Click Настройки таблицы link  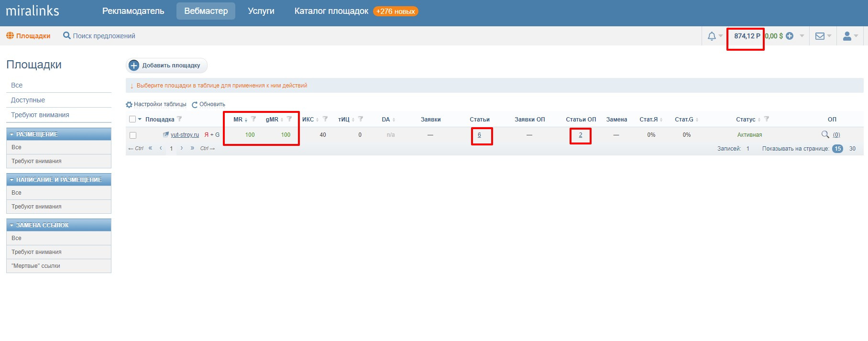[x=160, y=104]
